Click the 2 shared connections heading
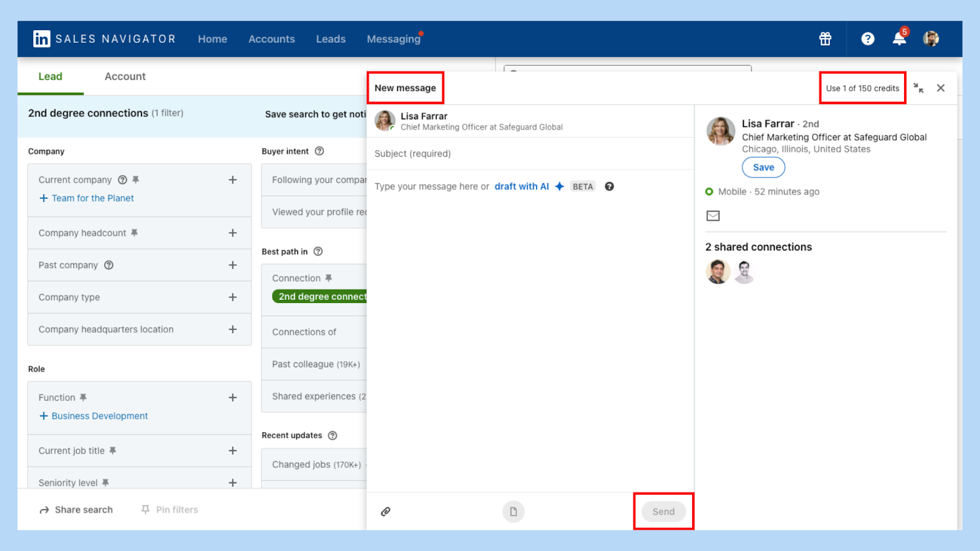980x551 pixels. [758, 247]
